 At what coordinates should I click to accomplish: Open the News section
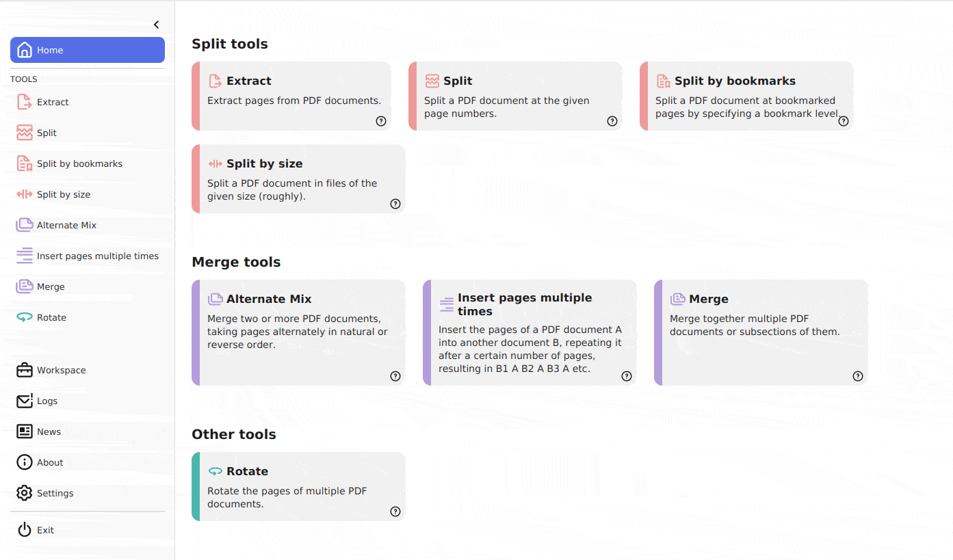(x=88, y=431)
